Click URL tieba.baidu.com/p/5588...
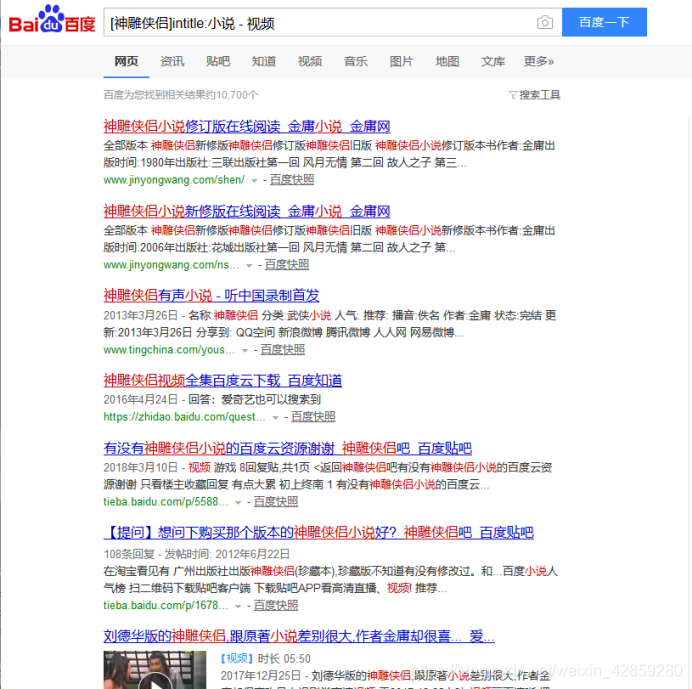 point(166,501)
